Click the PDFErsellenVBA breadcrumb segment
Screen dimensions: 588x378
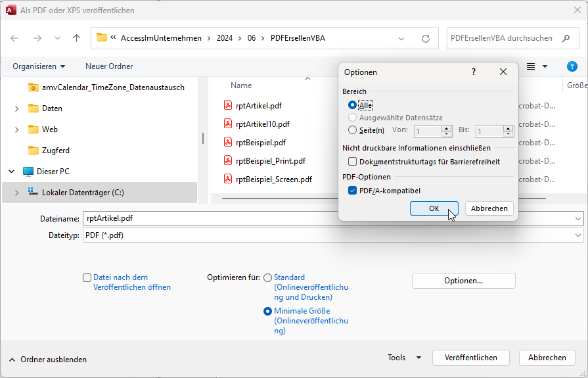click(x=298, y=38)
